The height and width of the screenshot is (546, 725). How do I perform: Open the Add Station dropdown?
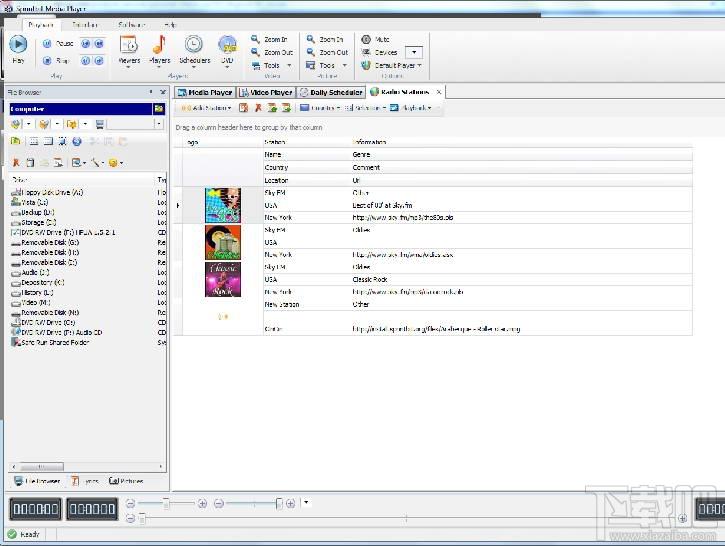point(206,108)
